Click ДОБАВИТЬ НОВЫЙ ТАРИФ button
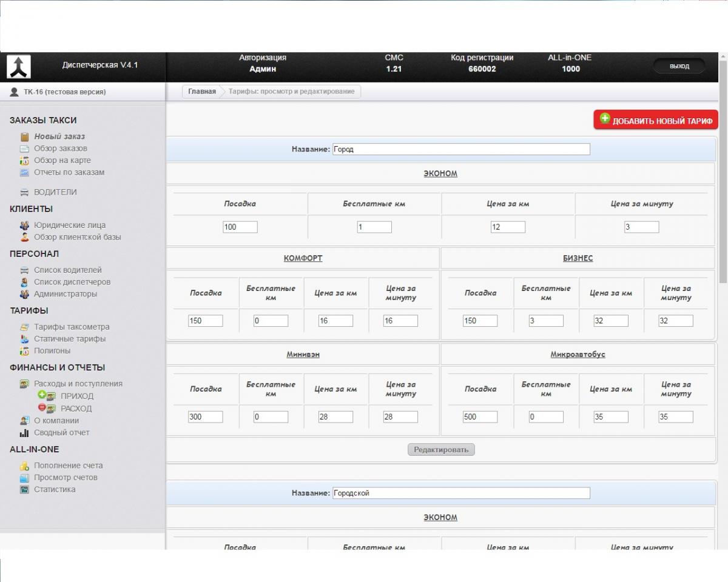The height and width of the screenshot is (582, 728). [x=656, y=120]
